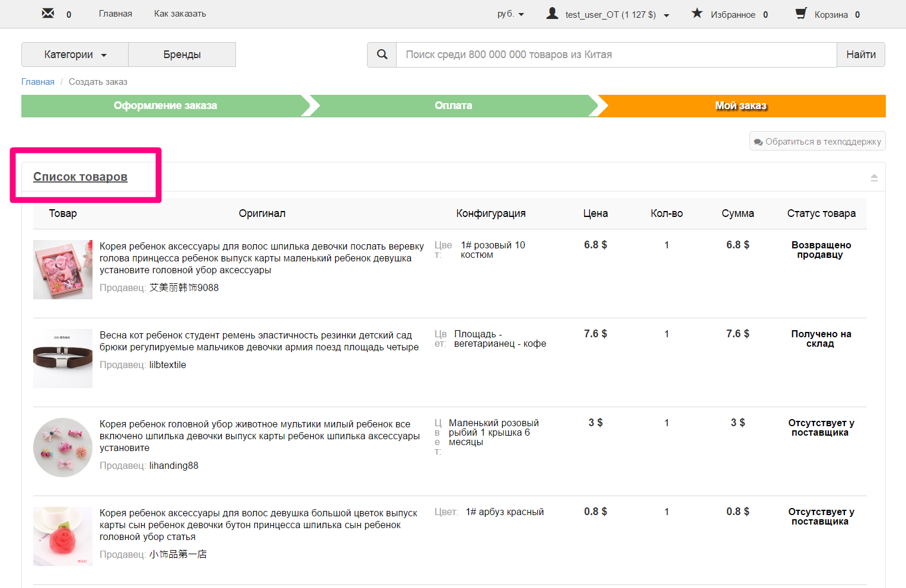Click the magnifying glass search icon
This screenshot has width=906, height=588.
click(x=381, y=54)
